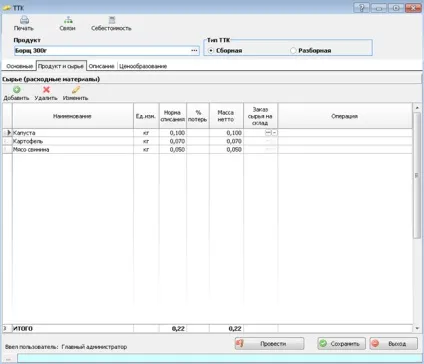Delete selected row with Удалить

click(x=46, y=93)
